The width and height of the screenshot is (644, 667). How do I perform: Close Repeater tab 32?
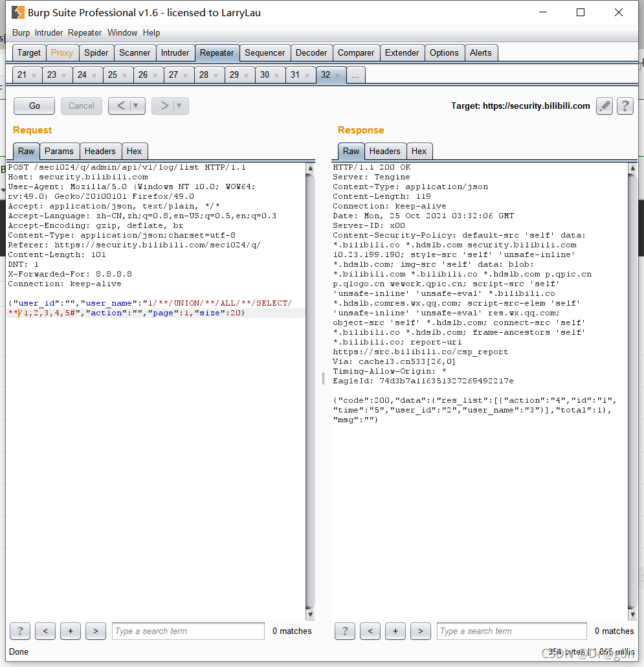337,75
